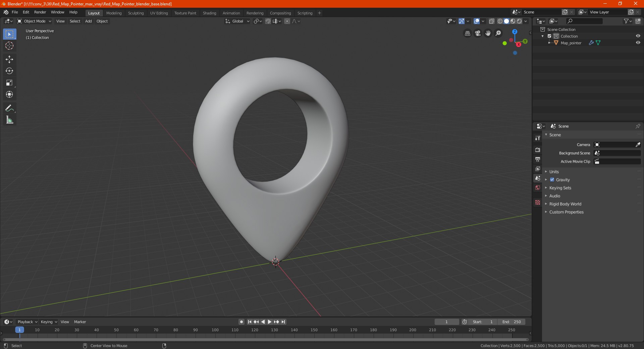644x349 pixels.
Task: Expand the Rigid Body World panel
Action: [x=565, y=204]
